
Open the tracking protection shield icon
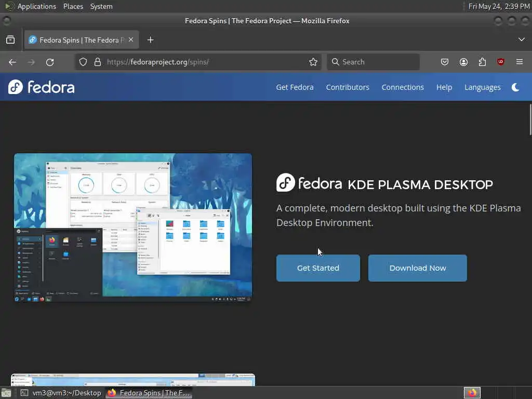click(83, 62)
